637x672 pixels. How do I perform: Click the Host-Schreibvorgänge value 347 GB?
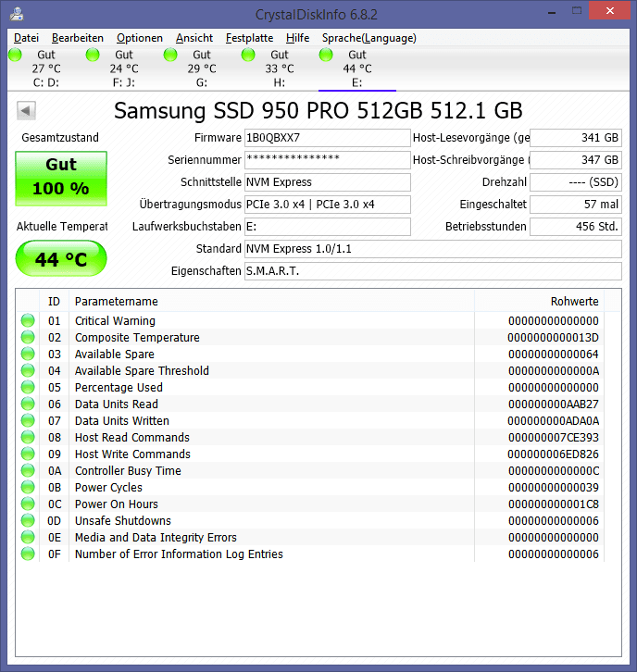click(576, 160)
